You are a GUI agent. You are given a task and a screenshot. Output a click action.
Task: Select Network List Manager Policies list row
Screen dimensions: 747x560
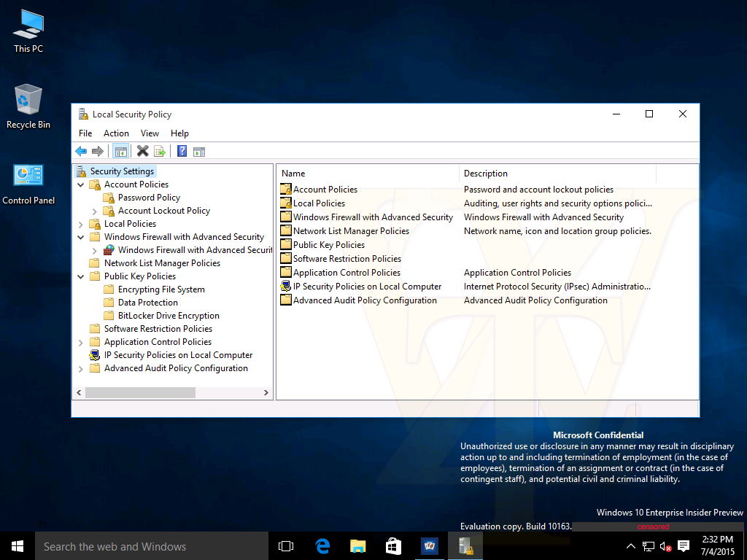351,231
